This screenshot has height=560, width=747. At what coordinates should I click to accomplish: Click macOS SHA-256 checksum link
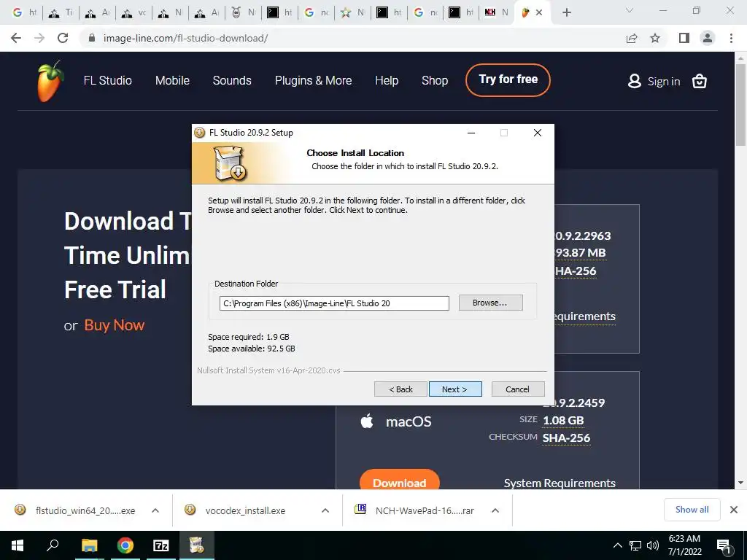point(566,437)
